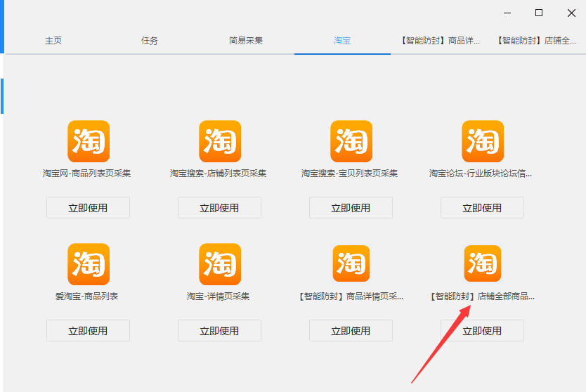Click 立即使用 under 淘宝搜索-店铺列表页采集
This screenshot has height=392, width=586.
[219, 208]
